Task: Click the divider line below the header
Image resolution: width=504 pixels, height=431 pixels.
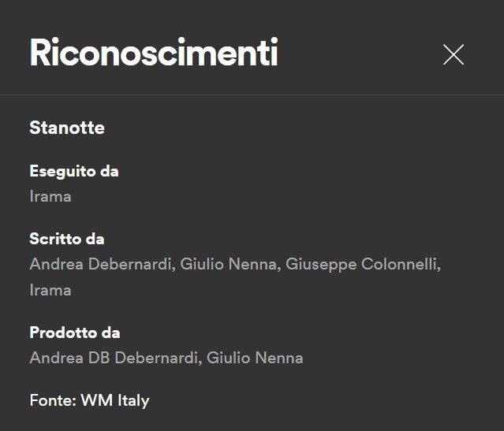Action: [252, 95]
